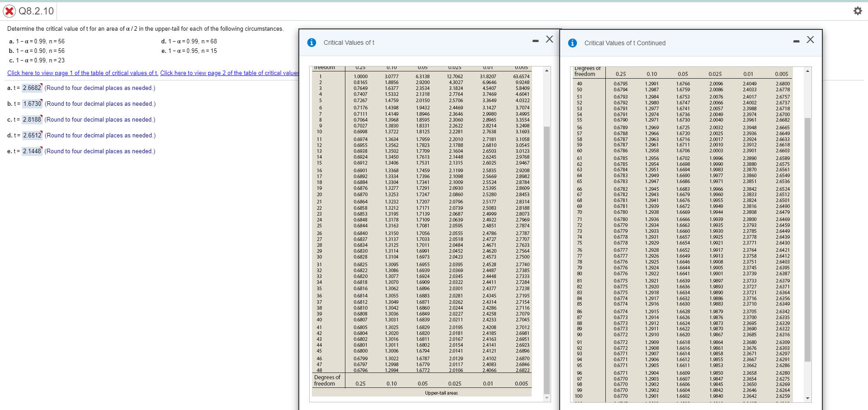Click the 63.6574 cell in the t table

pos(521,76)
